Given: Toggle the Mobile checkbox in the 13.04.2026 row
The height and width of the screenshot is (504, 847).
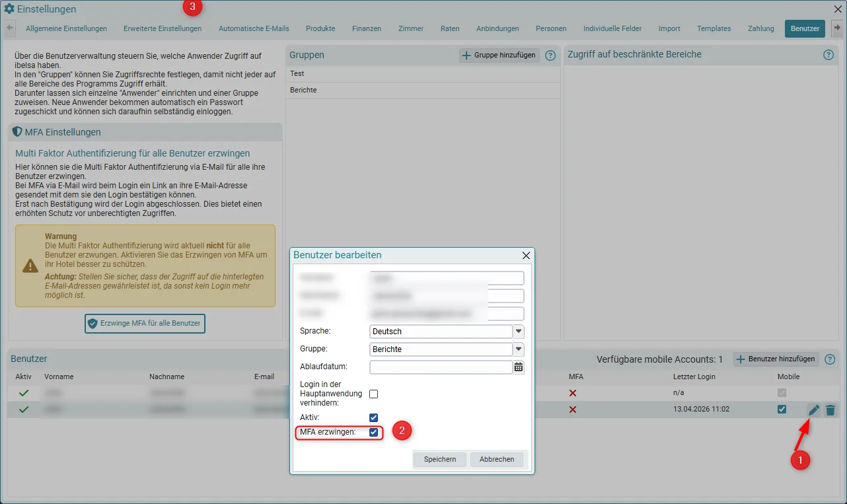Looking at the screenshot, I should click(782, 410).
